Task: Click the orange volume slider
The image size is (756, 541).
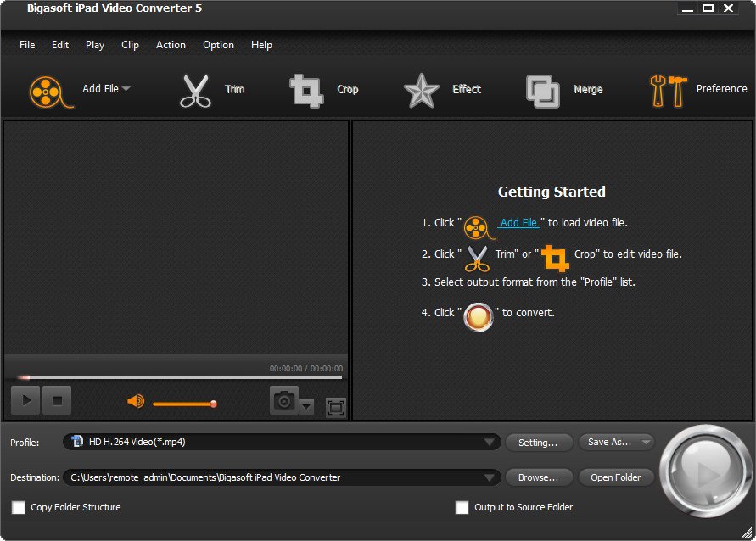Action: 182,404
